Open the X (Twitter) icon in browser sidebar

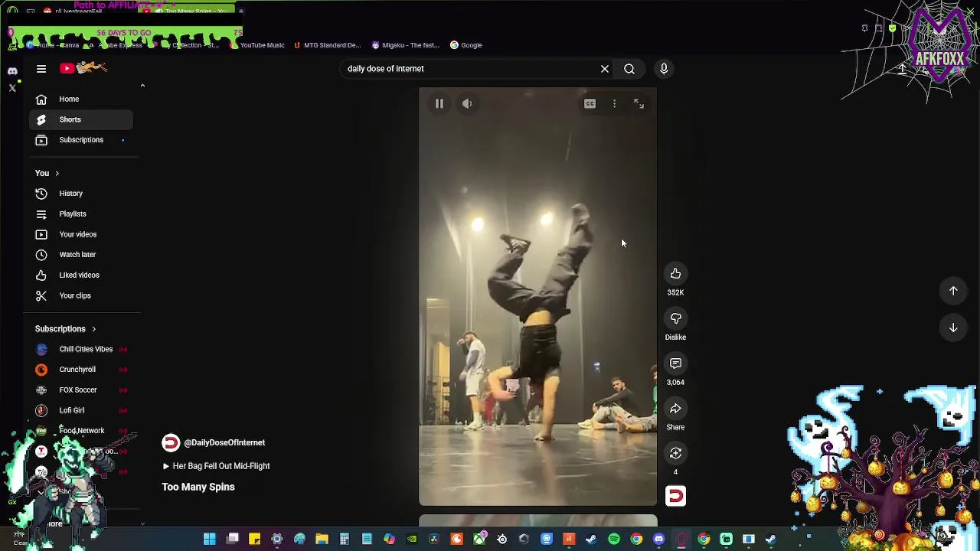12,88
